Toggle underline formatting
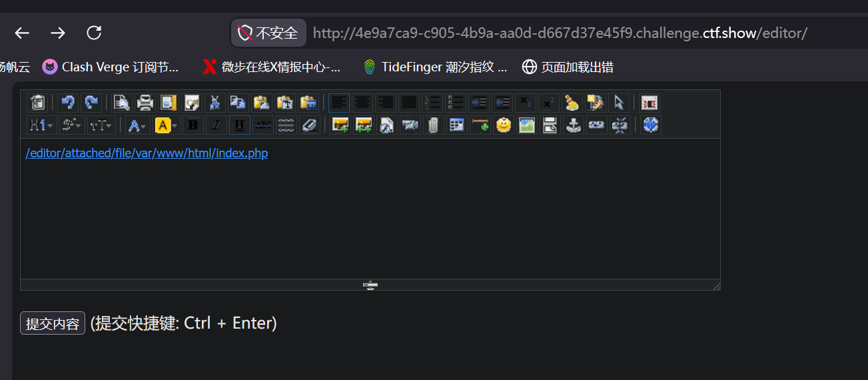The width and height of the screenshot is (868, 380). point(239,125)
